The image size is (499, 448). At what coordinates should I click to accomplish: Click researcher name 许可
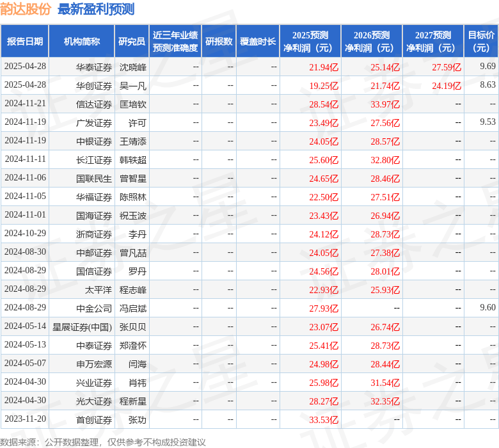(x=138, y=123)
